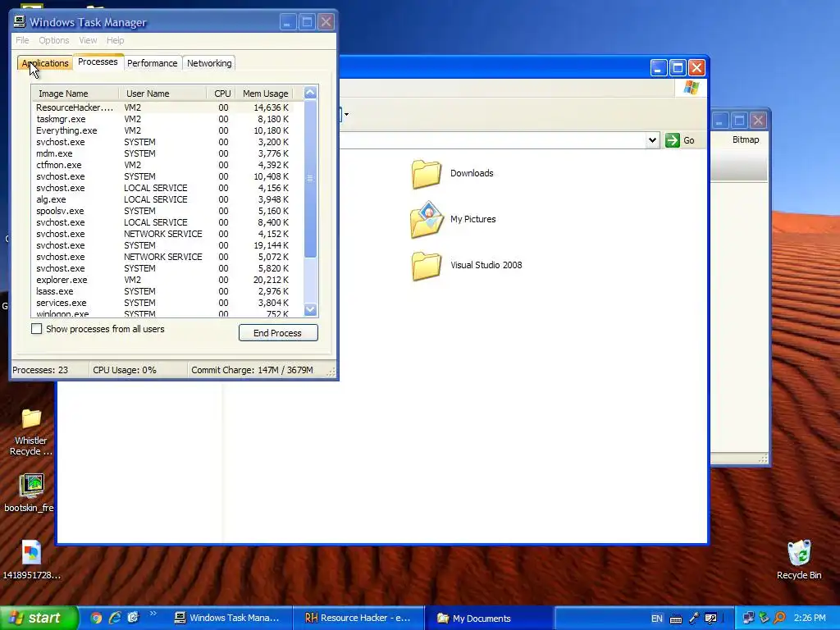Click the network computers tray icon
This screenshot has width=840, height=630.
[748, 619]
